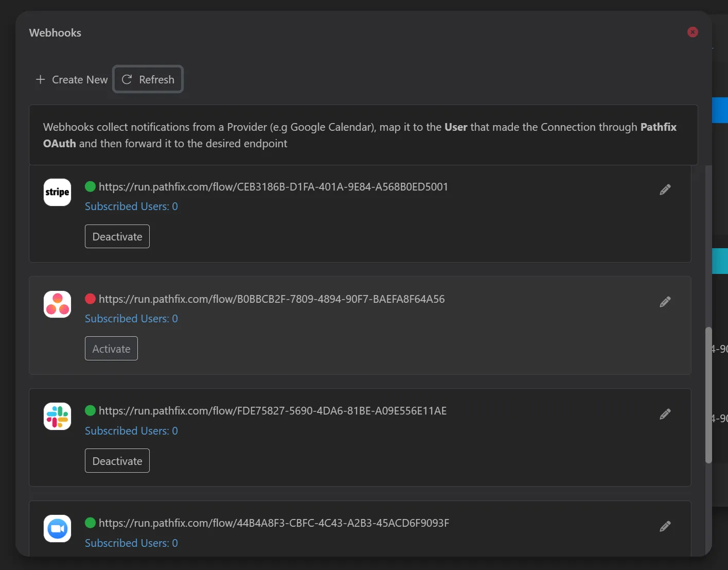This screenshot has height=570, width=728.
Task: Deactivate the Stripe webhook
Action: 117,236
